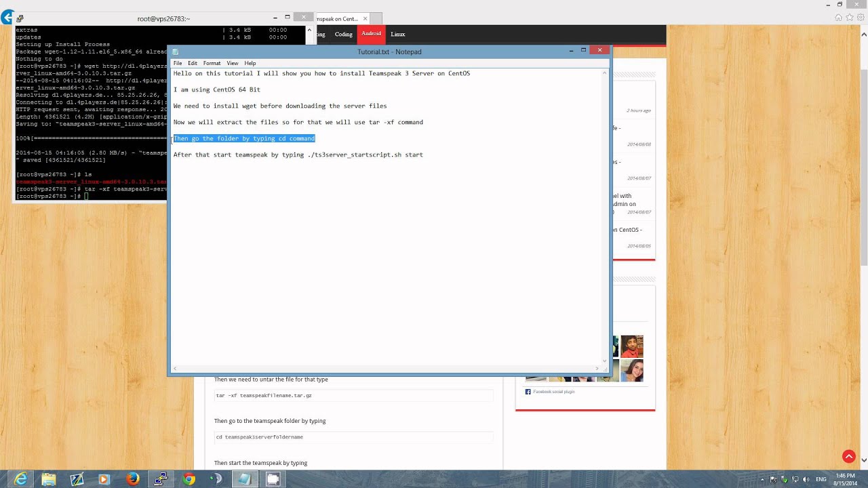Image resolution: width=868 pixels, height=488 pixels.
Task: Click the browser page scrollbar down arrow
Action: coord(864,460)
